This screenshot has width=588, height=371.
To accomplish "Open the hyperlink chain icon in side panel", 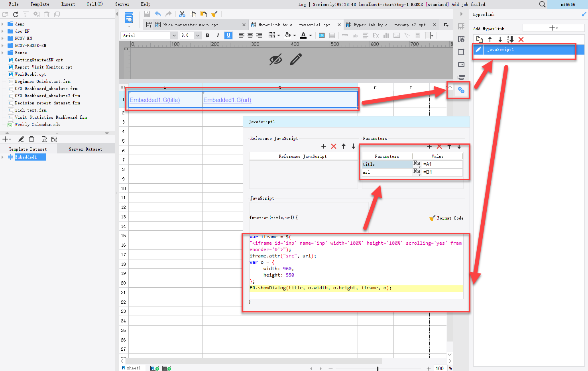I will (461, 90).
